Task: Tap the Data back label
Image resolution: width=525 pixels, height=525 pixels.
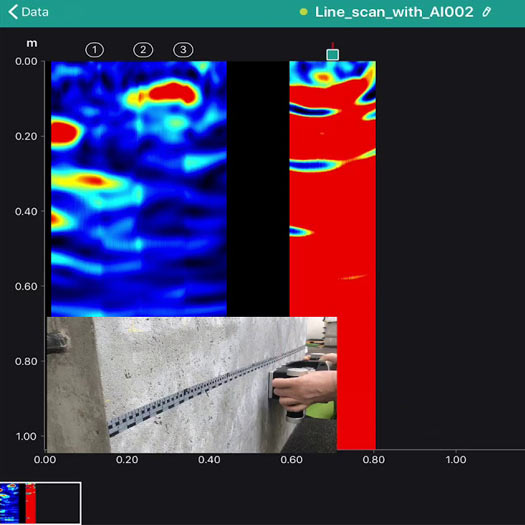Action: [35, 12]
